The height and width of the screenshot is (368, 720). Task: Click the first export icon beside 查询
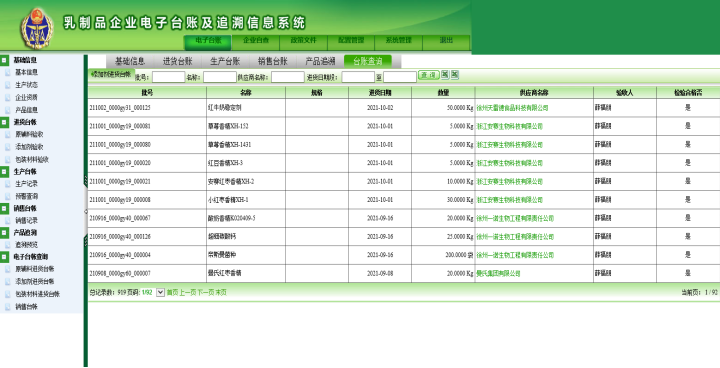pos(445,74)
